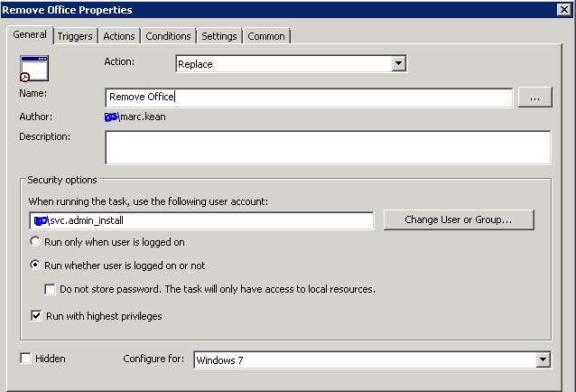Click the Change User or Group button

point(458,220)
